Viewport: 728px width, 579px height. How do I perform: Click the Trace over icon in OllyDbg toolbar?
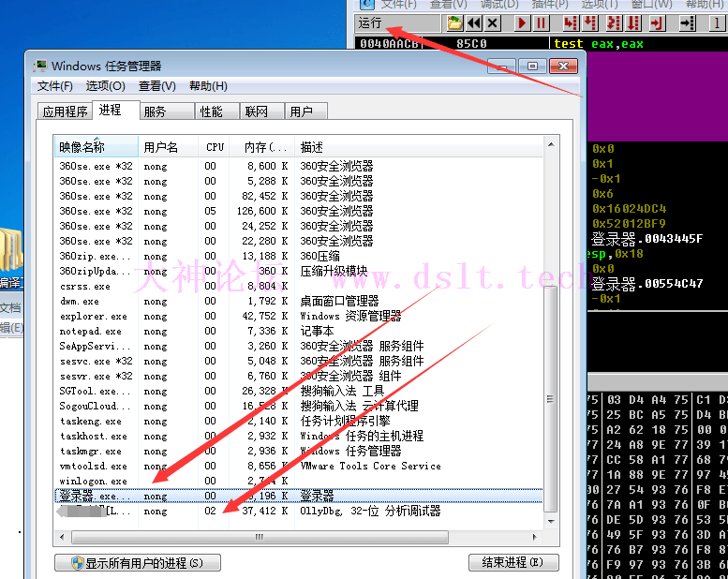pos(633,22)
